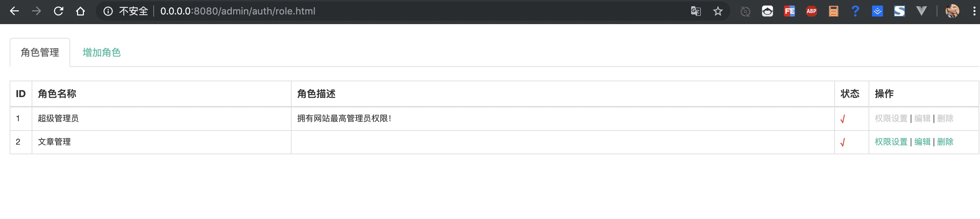The width and height of the screenshot is (980, 219).
Task: Go to browser home page icon
Action: coord(80,11)
